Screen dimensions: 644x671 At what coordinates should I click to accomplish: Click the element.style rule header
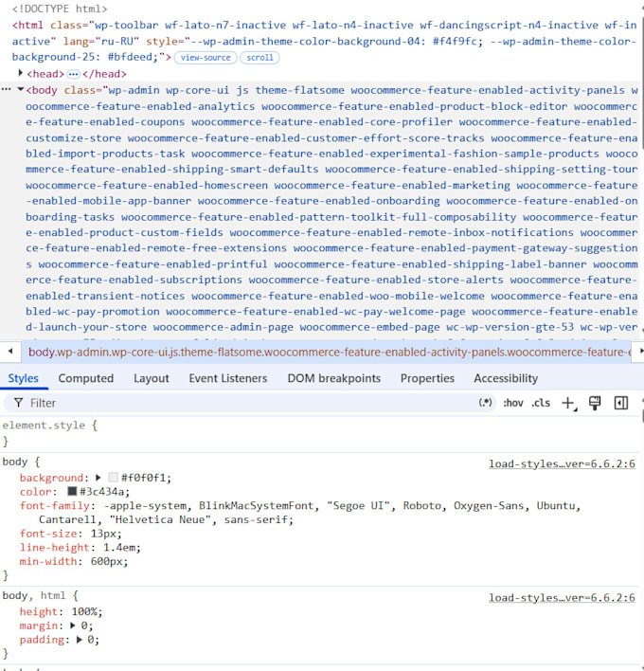49,425
